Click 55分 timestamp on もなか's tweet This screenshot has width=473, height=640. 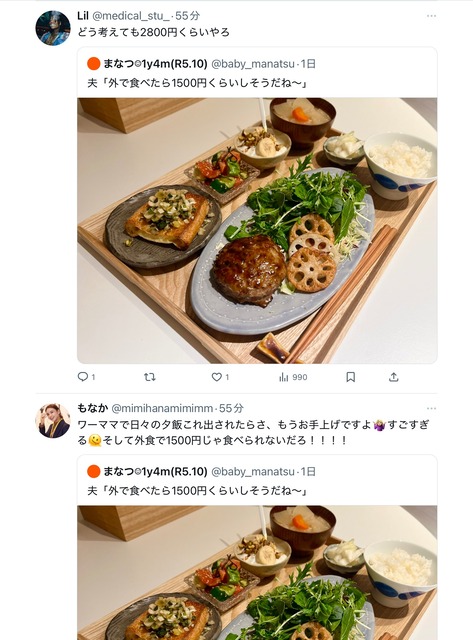(x=231, y=408)
